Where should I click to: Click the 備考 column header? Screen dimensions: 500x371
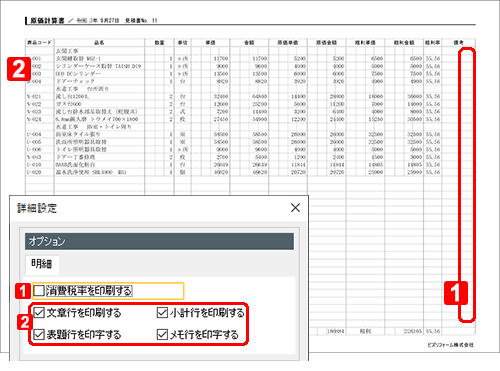click(459, 43)
